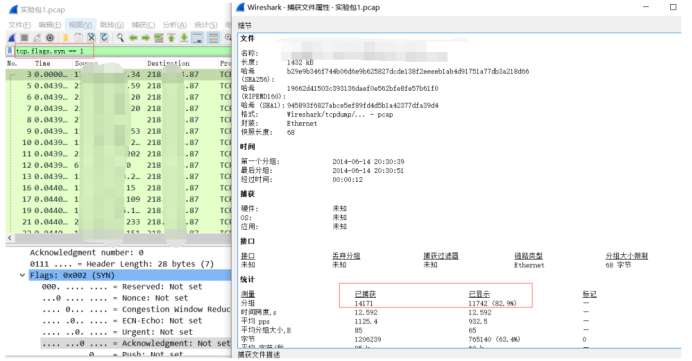This screenshot has width=692, height=361.
Task: Sort the packet list by the Time column
Action: tap(42, 63)
